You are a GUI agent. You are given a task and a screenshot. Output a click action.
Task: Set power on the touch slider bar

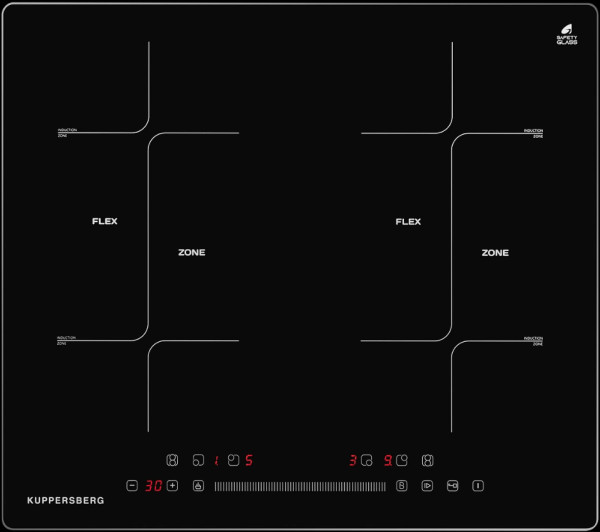point(300,486)
